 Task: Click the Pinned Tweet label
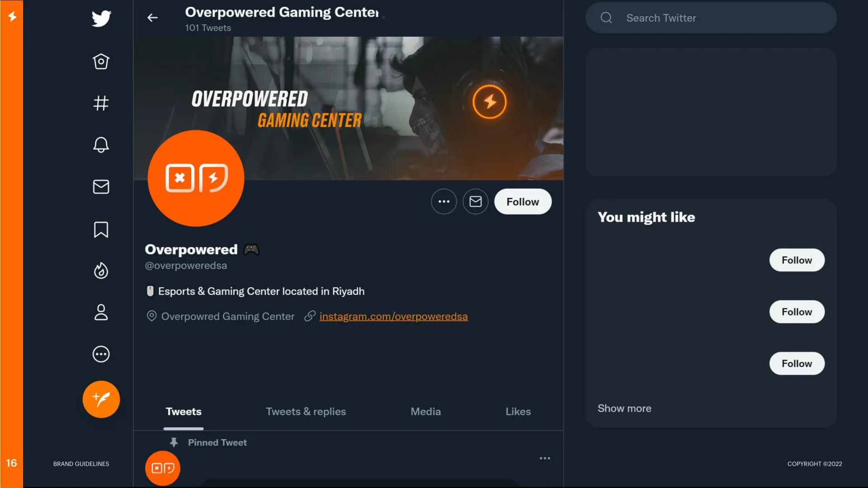coord(217,443)
